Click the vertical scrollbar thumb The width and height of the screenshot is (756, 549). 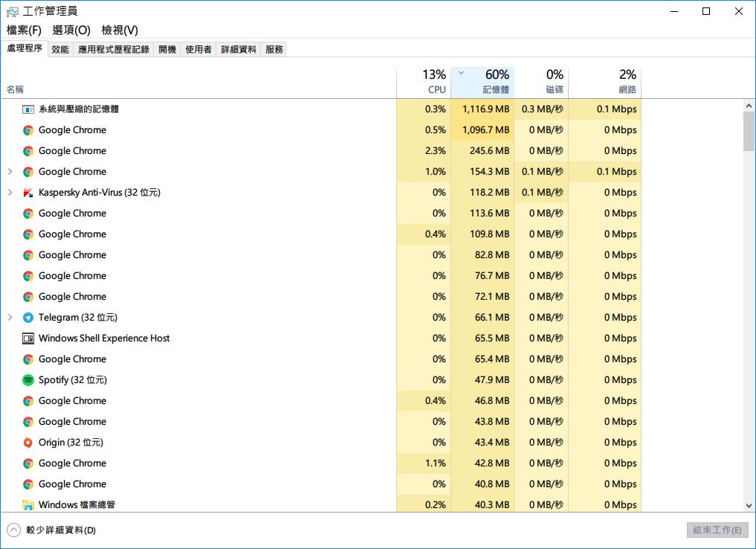click(749, 131)
